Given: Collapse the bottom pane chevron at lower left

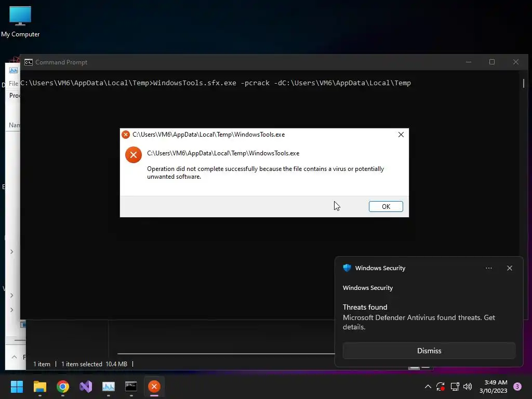Looking at the screenshot, I should pos(14,357).
